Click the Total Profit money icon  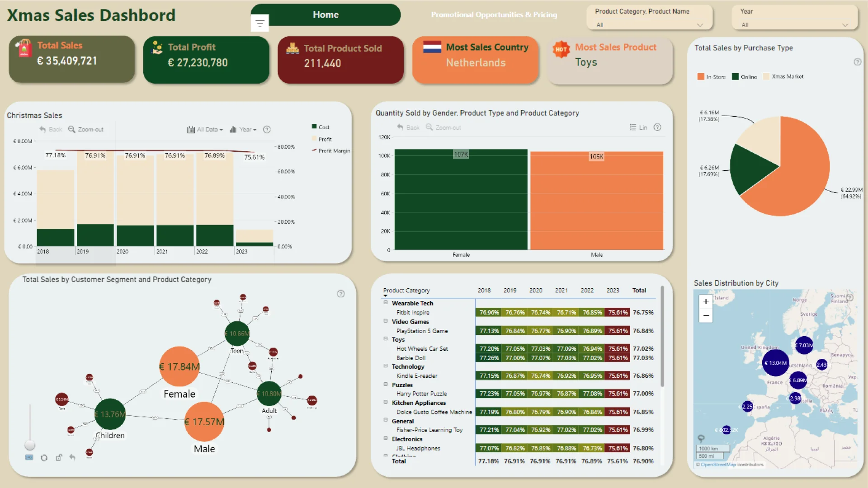[x=157, y=47]
